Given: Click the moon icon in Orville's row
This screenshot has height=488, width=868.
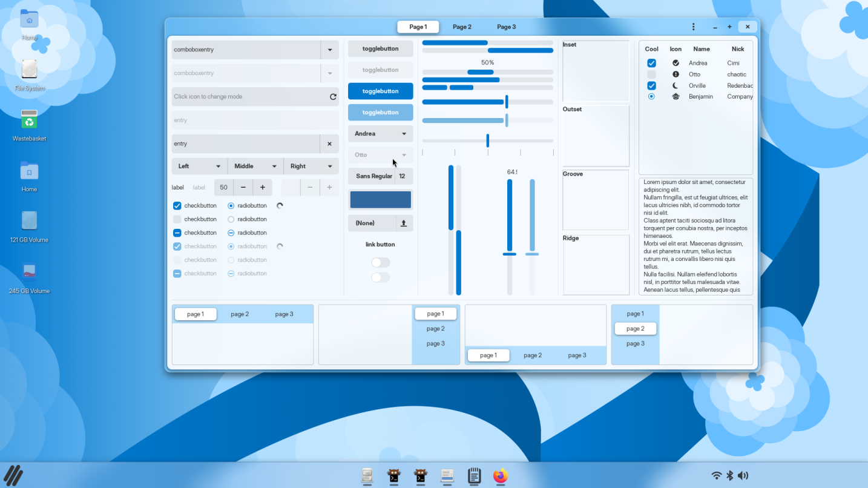Looking at the screenshot, I should pos(676,85).
